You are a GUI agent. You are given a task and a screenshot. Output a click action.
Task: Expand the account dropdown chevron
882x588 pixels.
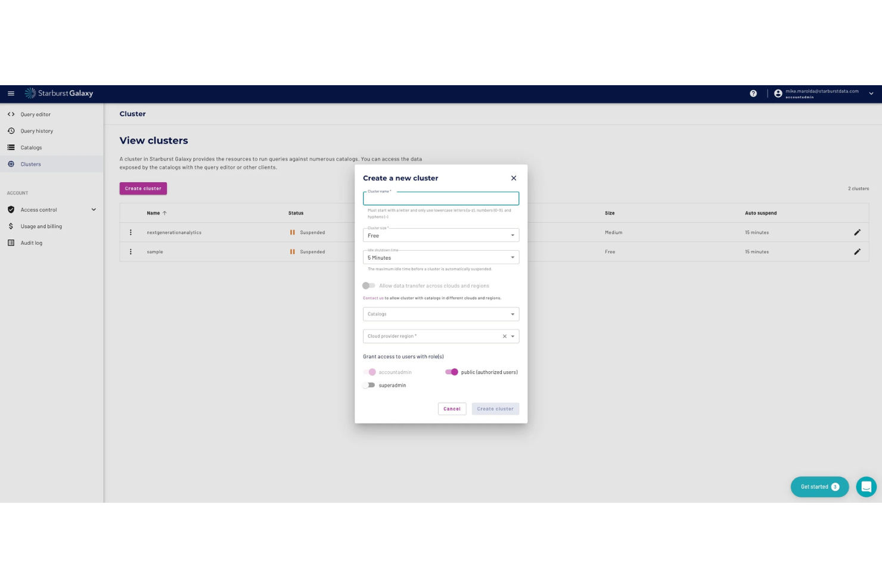point(871,94)
